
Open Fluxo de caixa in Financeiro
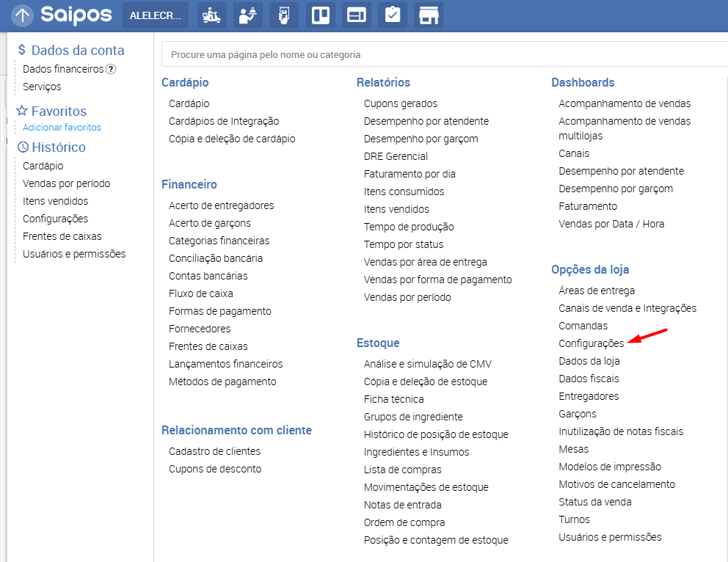pos(200,293)
